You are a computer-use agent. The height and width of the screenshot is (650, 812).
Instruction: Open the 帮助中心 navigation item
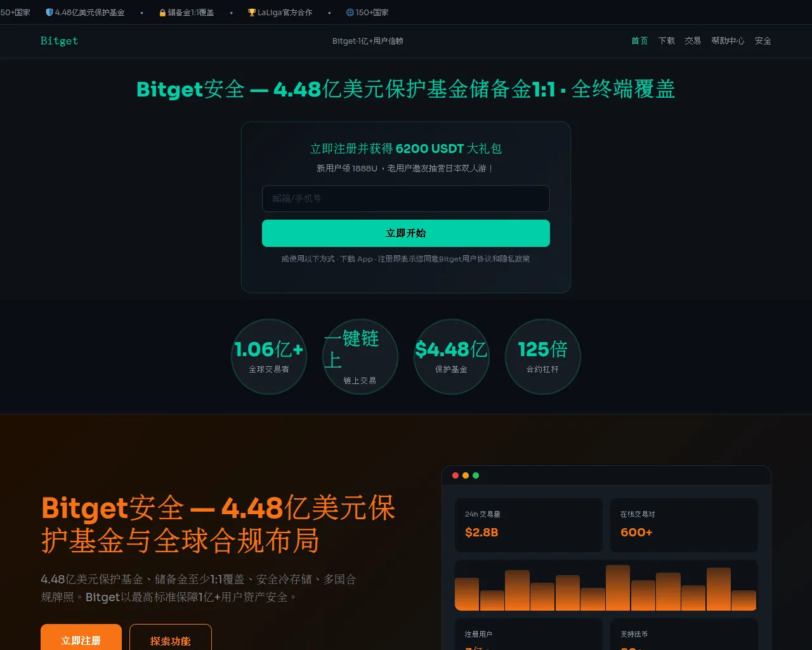(728, 41)
